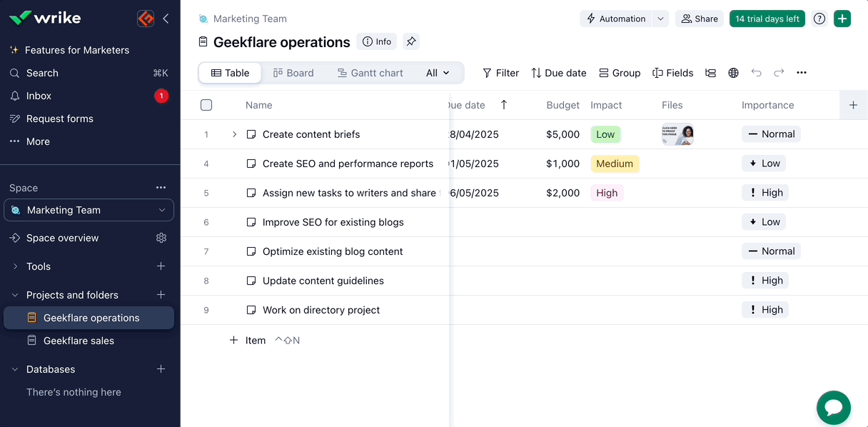Switch to the Gantt chart tab
868x427 pixels.
coord(370,73)
